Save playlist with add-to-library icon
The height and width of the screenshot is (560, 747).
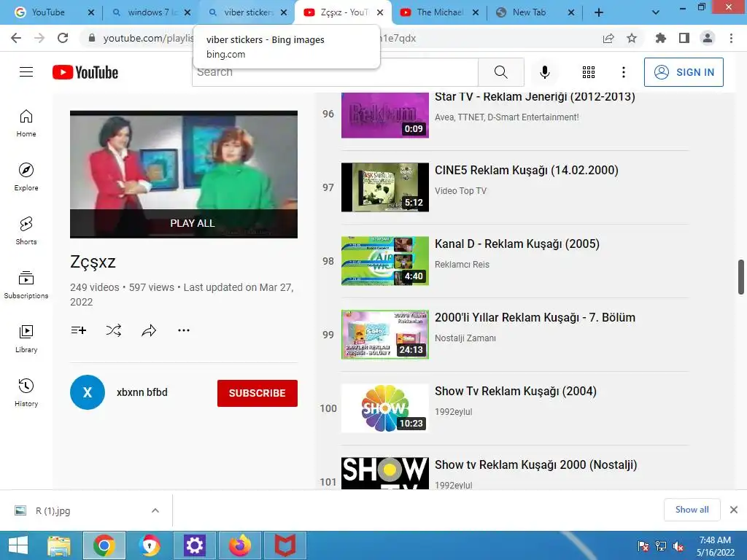[79, 330]
